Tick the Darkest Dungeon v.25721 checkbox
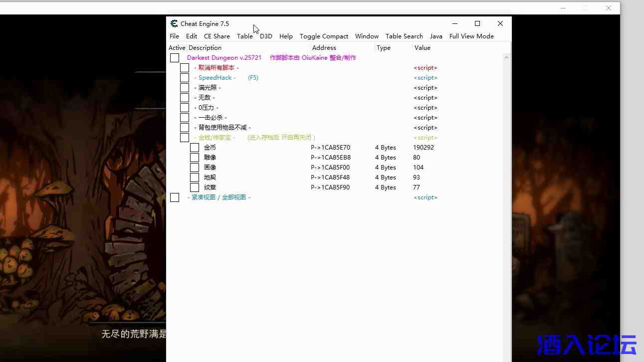The image size is (644, 362). [x=175, y=58]
